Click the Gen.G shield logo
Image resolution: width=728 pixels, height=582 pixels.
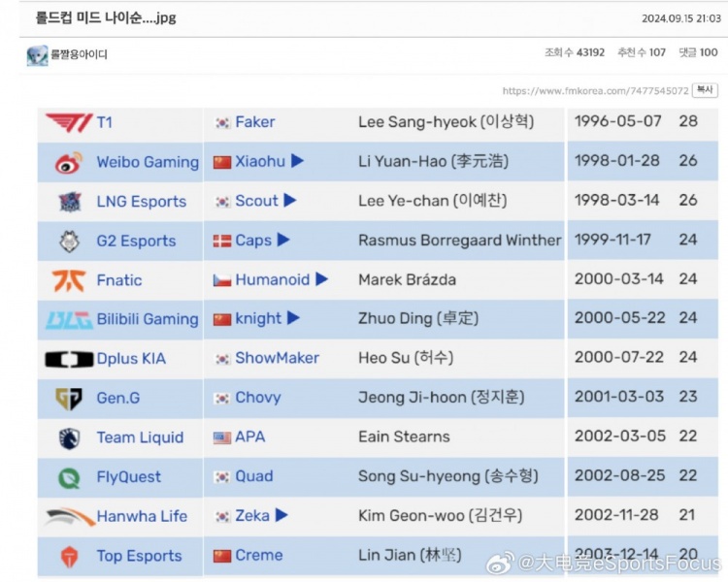coord(69,399)
